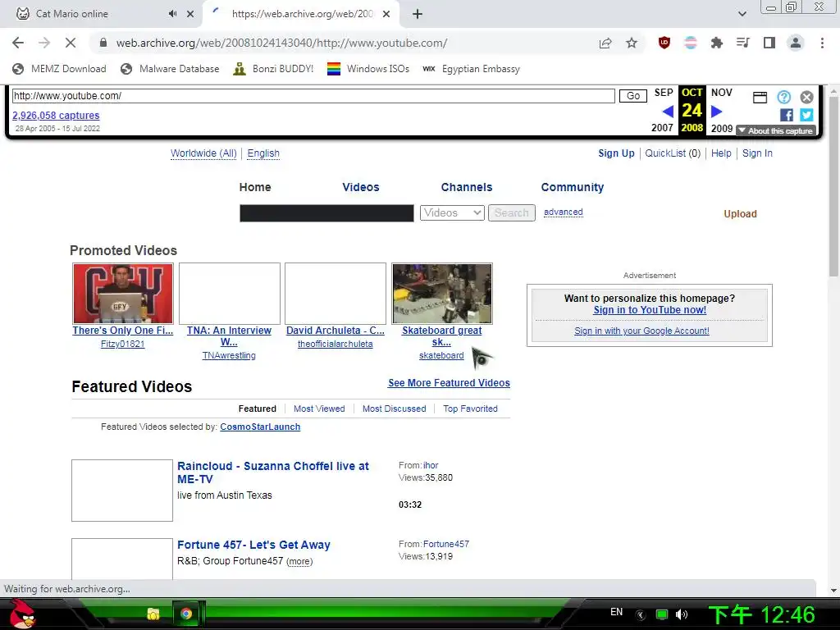Open a new tab with the plus button
The width and height of the screenshot is (840, 630).
[x=418, y=14]
